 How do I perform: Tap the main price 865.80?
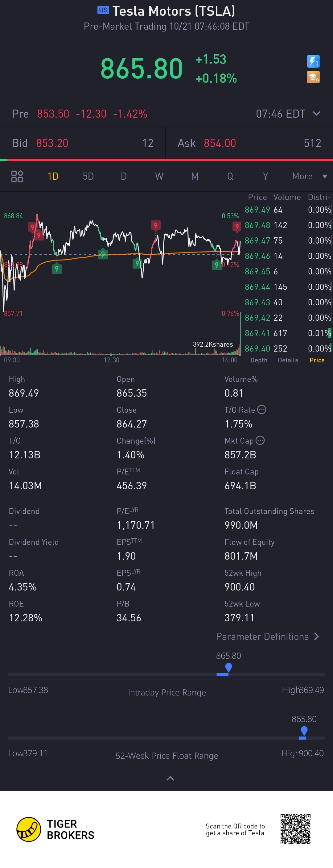coord(142,69)
